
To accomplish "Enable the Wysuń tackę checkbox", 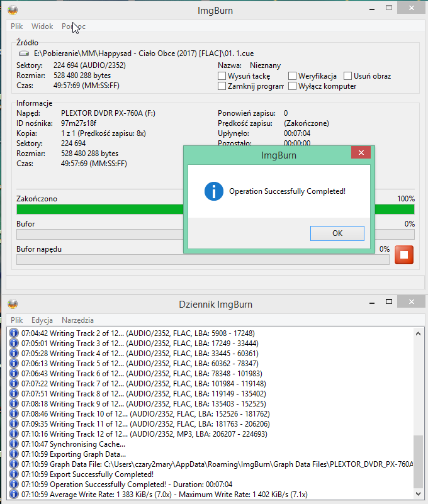I will click(x=222, y=76).
